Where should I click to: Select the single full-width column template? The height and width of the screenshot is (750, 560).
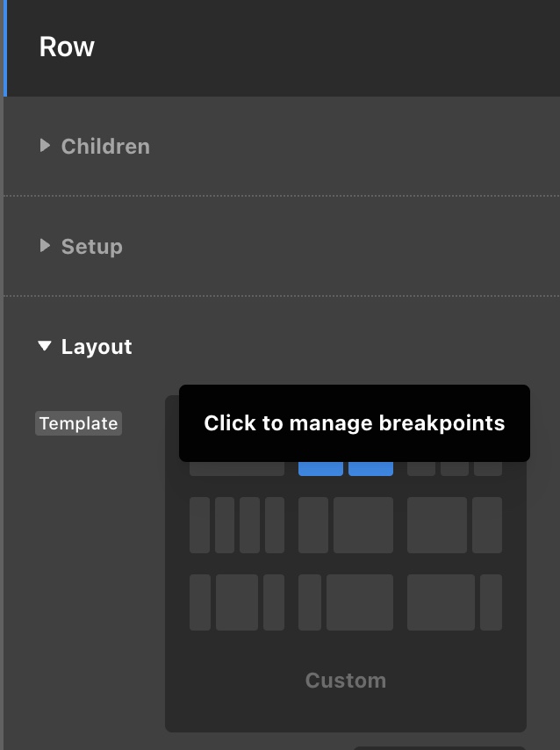pos(237,468)
